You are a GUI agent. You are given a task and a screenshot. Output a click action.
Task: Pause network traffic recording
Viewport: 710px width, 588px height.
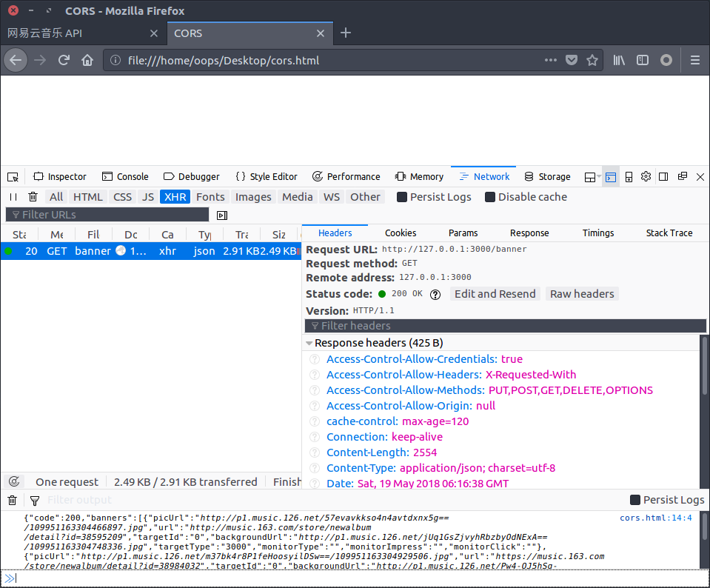tap(13, 196)
